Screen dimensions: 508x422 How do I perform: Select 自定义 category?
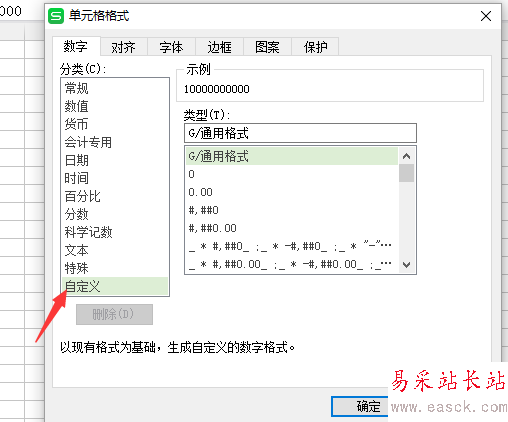point(115,286)
